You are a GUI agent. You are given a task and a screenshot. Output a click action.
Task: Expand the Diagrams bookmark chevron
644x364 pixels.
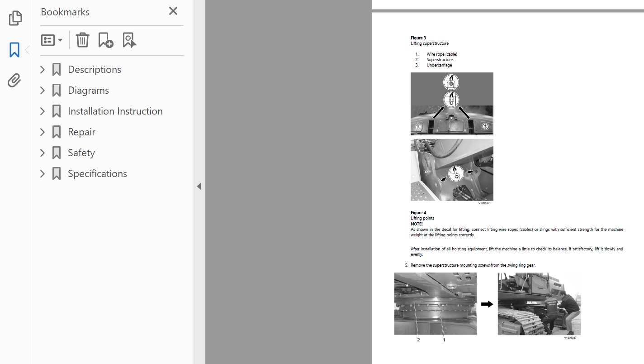tap(43, 91)
